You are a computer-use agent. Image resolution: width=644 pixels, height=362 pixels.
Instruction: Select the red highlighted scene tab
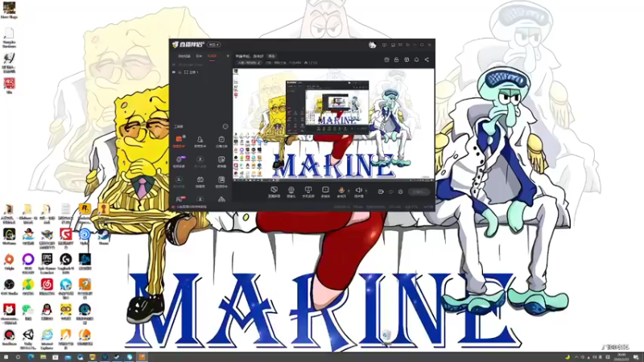coord(212,56)
